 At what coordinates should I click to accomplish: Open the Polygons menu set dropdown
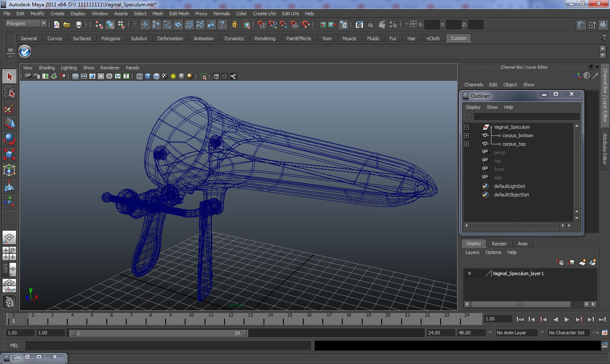(x=26, y=24)
